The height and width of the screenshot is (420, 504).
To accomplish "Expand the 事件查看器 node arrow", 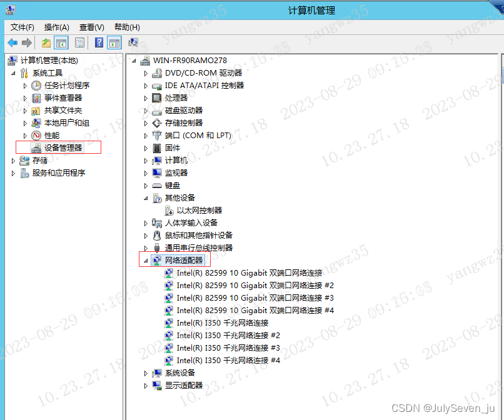I will click(25, 98).
